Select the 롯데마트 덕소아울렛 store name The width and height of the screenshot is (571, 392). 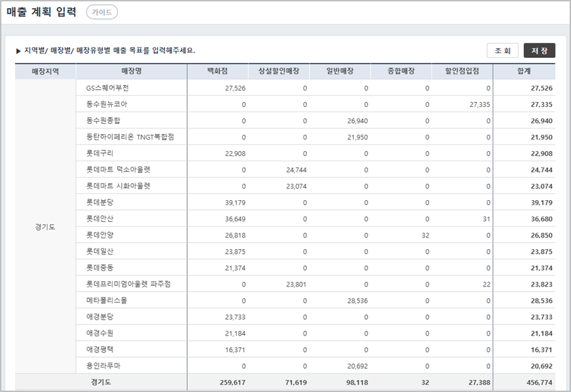pyautogui.click(x=118, y=169)
